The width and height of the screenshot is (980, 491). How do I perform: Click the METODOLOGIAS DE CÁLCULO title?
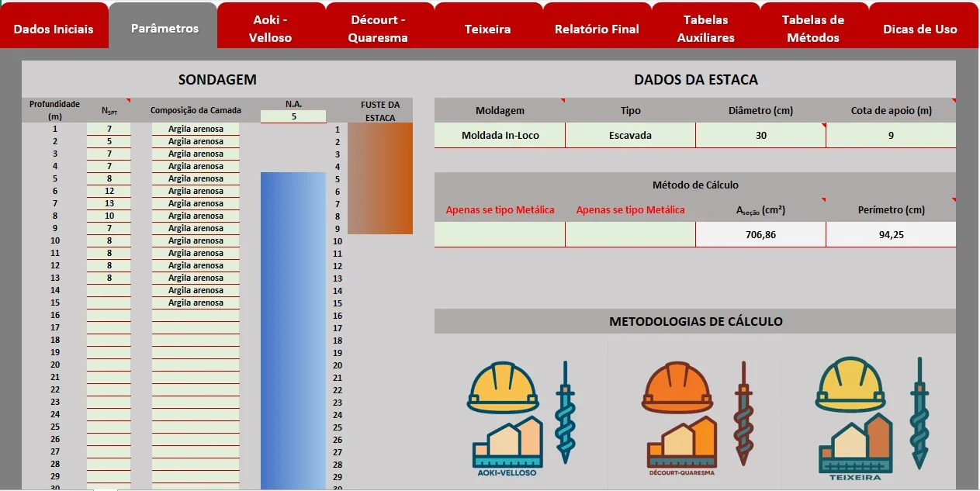(695, 321)
